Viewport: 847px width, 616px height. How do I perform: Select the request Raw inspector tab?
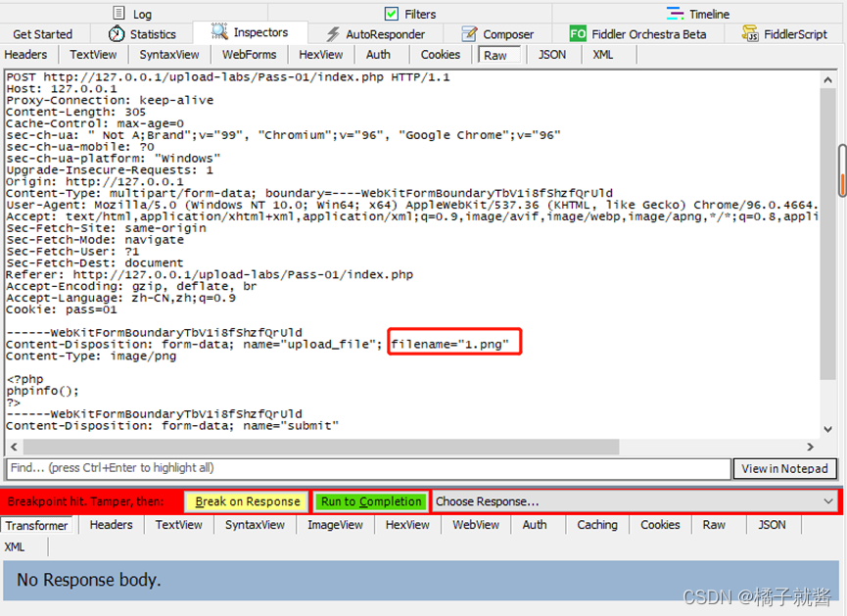tap(498, 55)
